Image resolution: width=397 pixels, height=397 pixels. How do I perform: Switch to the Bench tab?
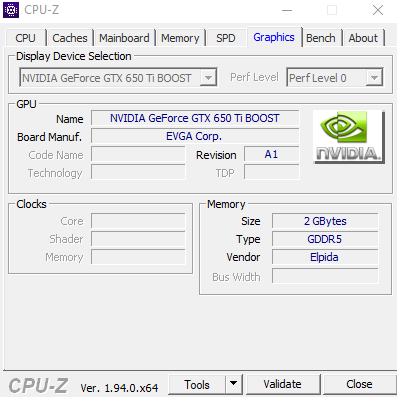[x=321, y=38]
